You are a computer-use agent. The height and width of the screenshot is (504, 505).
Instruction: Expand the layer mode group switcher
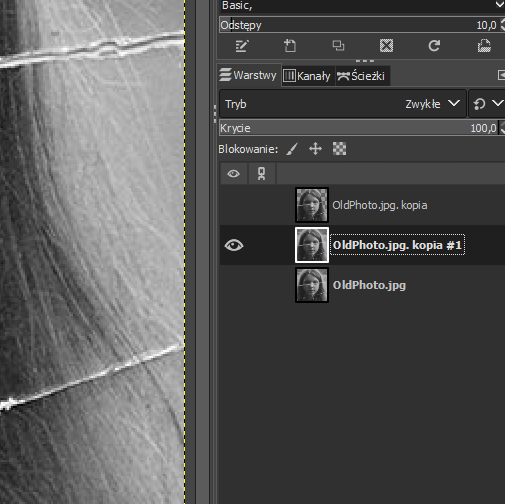click(x=488, y=104)
